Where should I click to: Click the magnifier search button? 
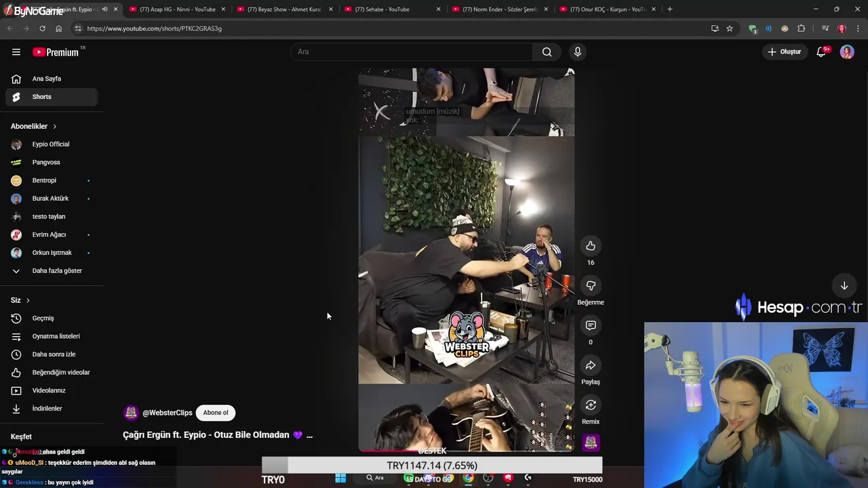click(547, 52)
